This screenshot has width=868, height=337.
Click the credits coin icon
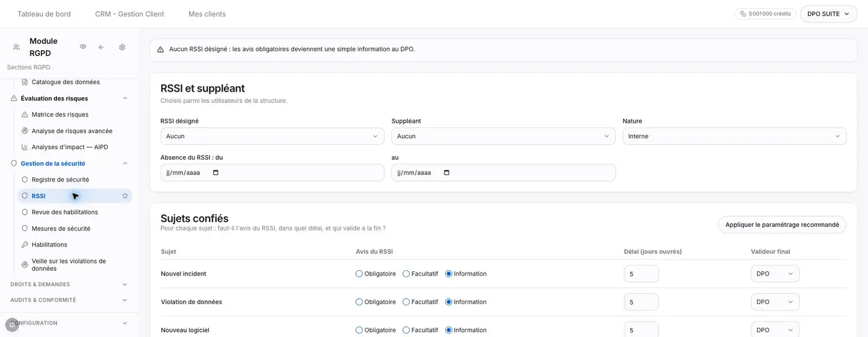coord(743,14)
